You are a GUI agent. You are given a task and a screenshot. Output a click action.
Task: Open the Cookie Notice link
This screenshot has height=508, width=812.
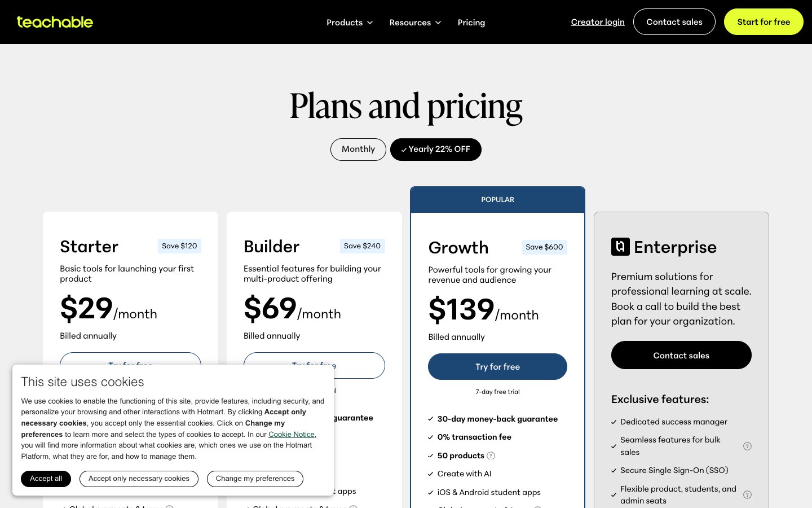292,435
